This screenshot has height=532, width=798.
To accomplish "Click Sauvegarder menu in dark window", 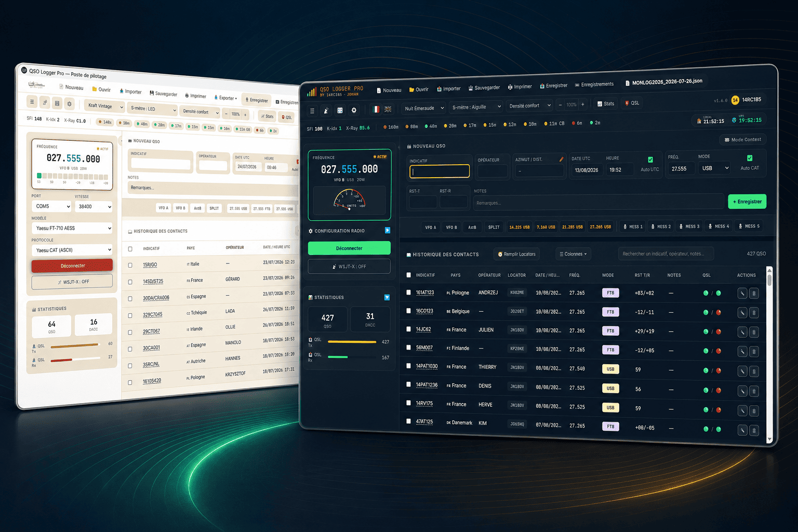I will (x=484, y=88).
